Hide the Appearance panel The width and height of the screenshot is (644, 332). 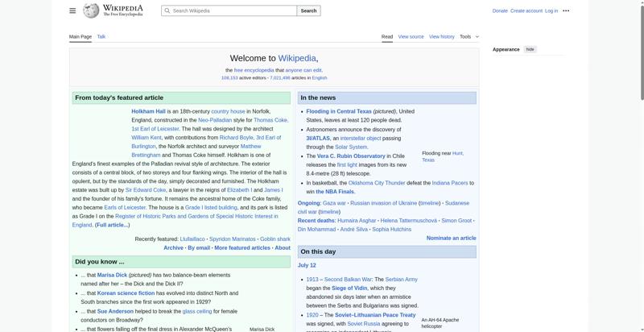[530, 49]
